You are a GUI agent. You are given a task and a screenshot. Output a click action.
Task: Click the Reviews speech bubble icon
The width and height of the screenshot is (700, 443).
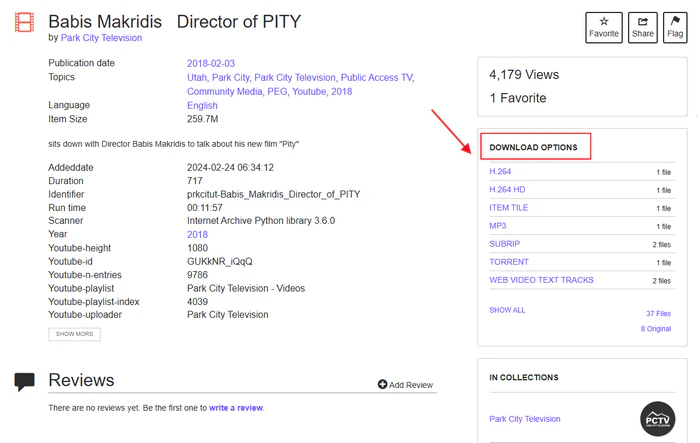[x=25, y=381]
